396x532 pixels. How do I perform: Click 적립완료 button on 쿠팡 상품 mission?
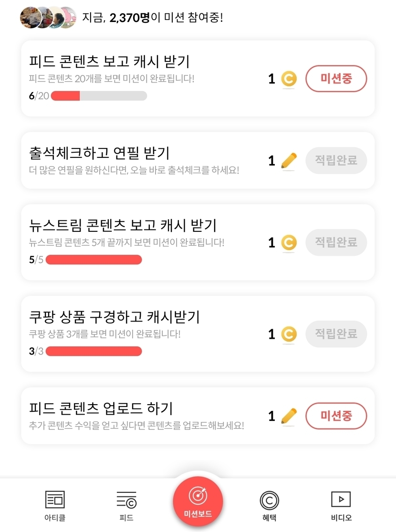[336, 334]
